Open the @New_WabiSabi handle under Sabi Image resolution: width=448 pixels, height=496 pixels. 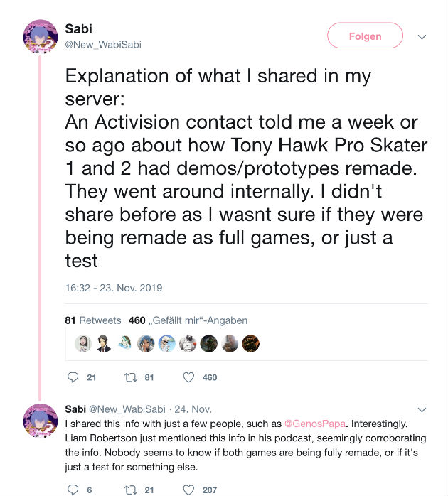click(103, 45)
